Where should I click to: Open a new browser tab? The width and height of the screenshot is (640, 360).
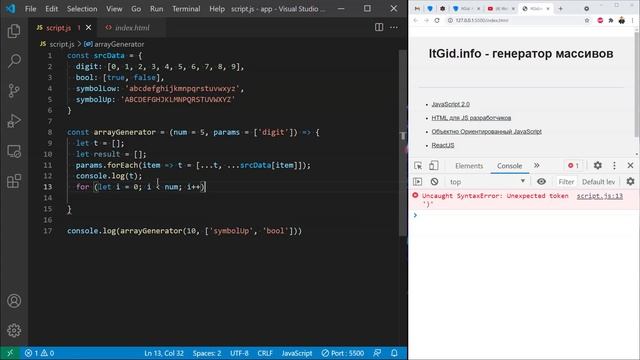(560, 9)
